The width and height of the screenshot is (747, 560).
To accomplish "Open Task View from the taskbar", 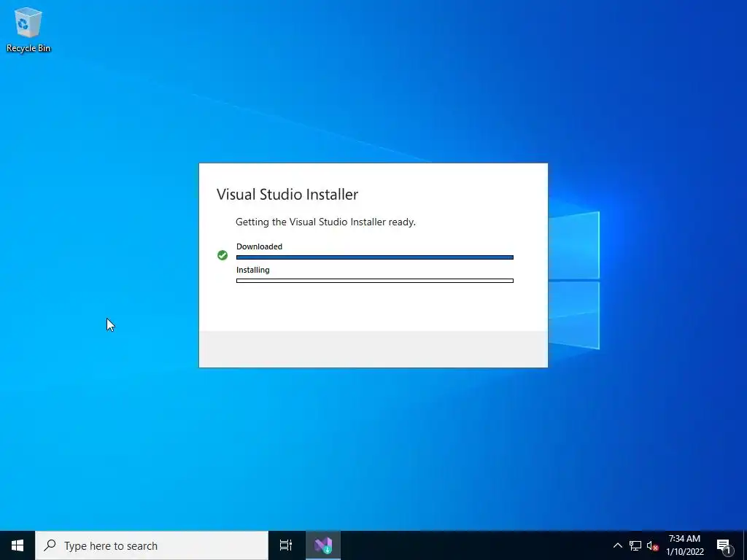I will [x=285, y=545].
